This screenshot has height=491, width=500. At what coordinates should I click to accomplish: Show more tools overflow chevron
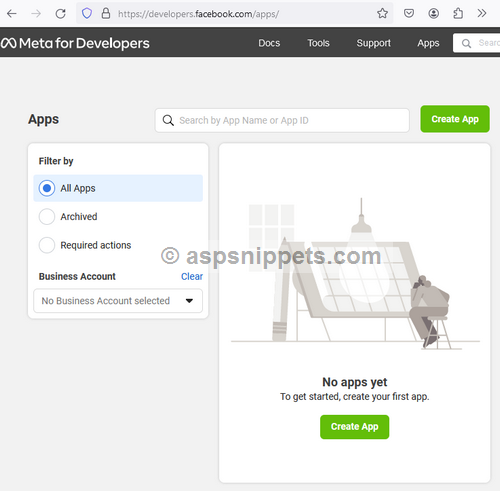482,13
